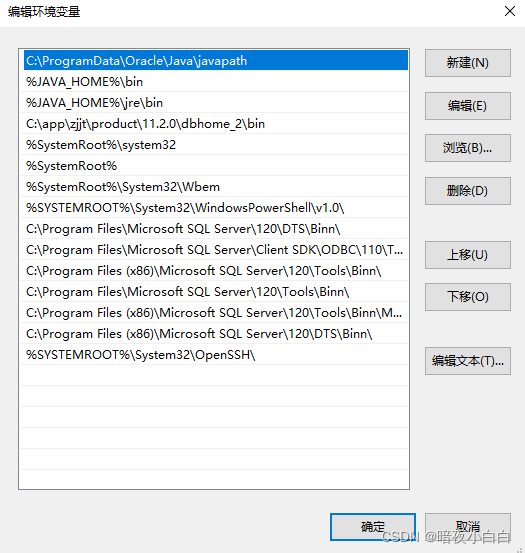Select the %SystemRoot%\System32\Wbem entry
Viewport: 525px width, 553px height.
(x=214, y=187)
